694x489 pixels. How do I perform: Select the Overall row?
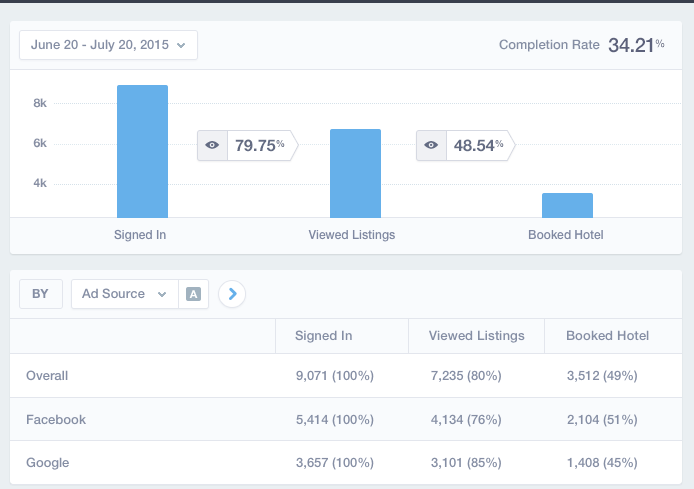point(47,376)
